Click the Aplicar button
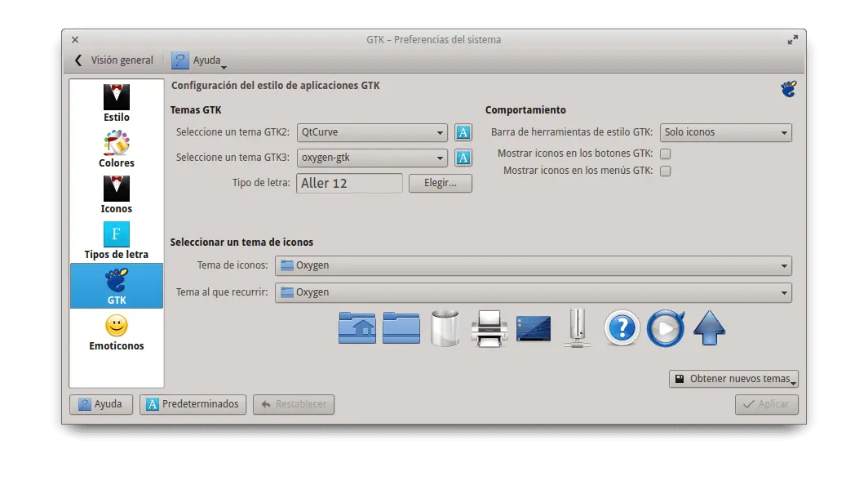 click(x=767, y=404)
